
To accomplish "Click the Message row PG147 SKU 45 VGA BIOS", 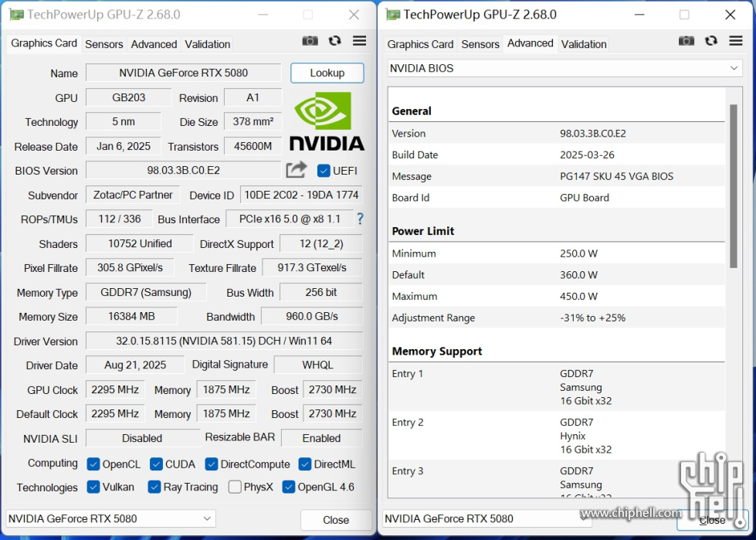I will tap(557, 176).
